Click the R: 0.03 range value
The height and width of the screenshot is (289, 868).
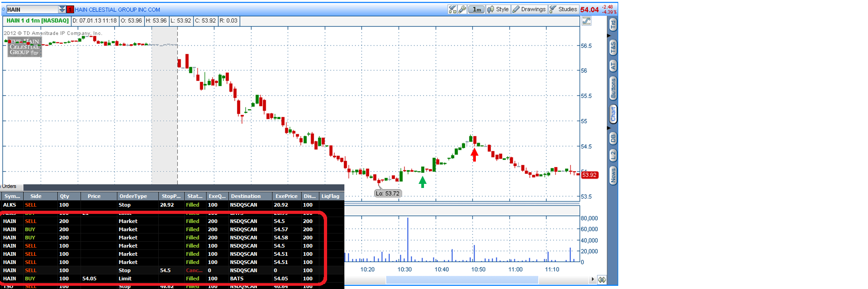click(x=228, y=20)
